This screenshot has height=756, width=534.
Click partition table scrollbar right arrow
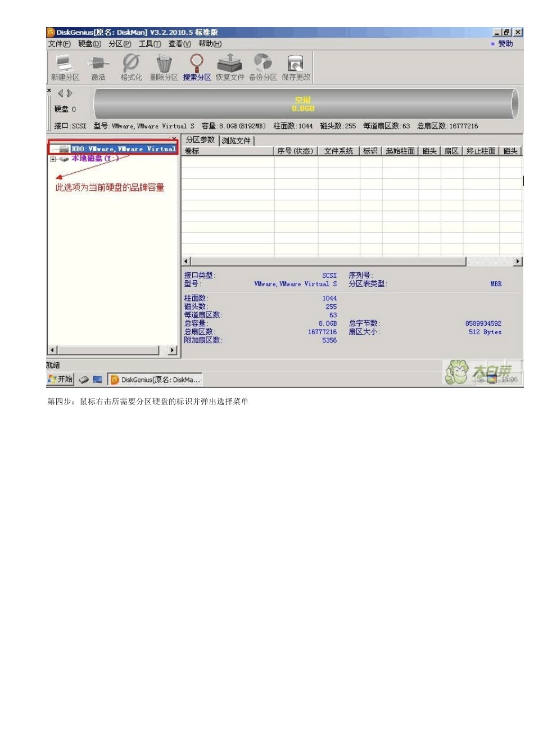pyautogui.click(x=518, y=261)
